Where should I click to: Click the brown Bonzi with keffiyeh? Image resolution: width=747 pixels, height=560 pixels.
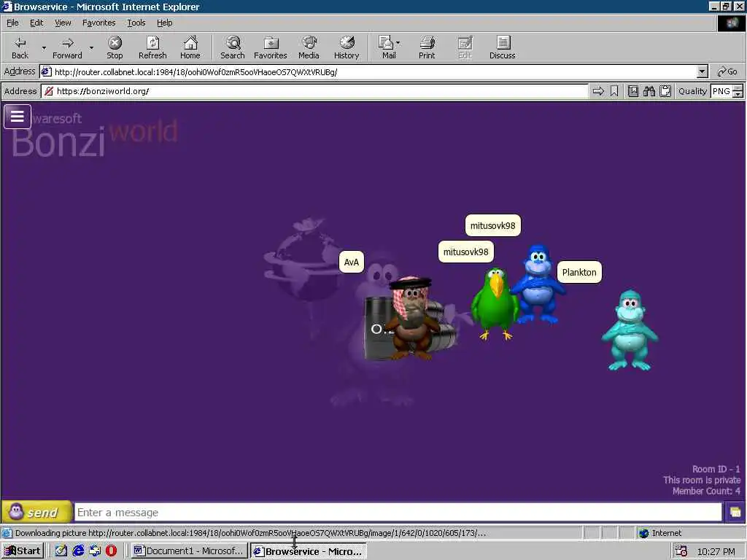click(413, 317)
